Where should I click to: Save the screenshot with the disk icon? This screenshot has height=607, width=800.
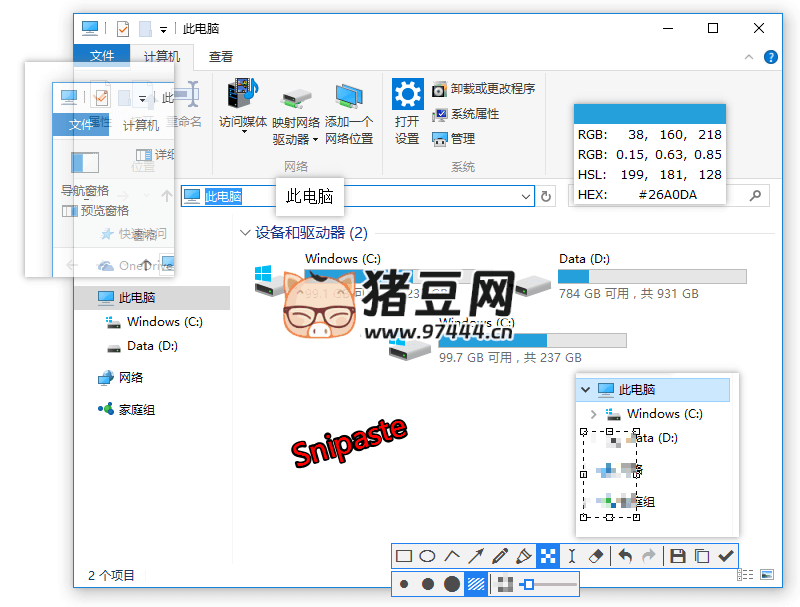pos(678,555)
